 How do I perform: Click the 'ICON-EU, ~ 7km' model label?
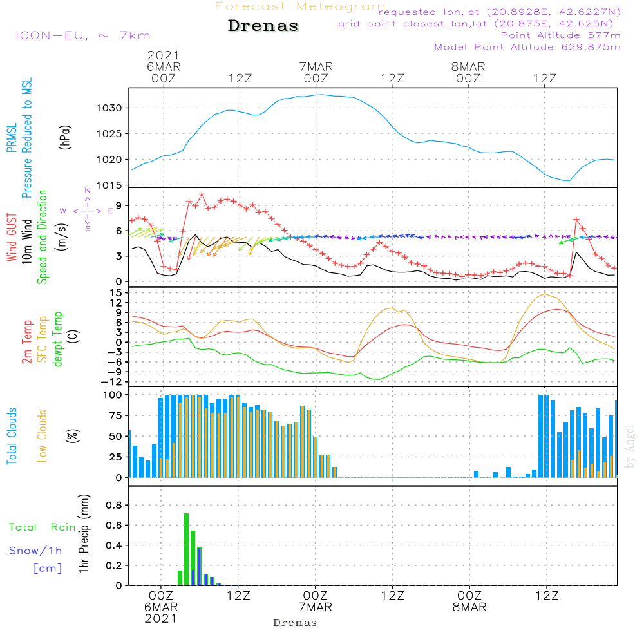[x=83, y=35]
